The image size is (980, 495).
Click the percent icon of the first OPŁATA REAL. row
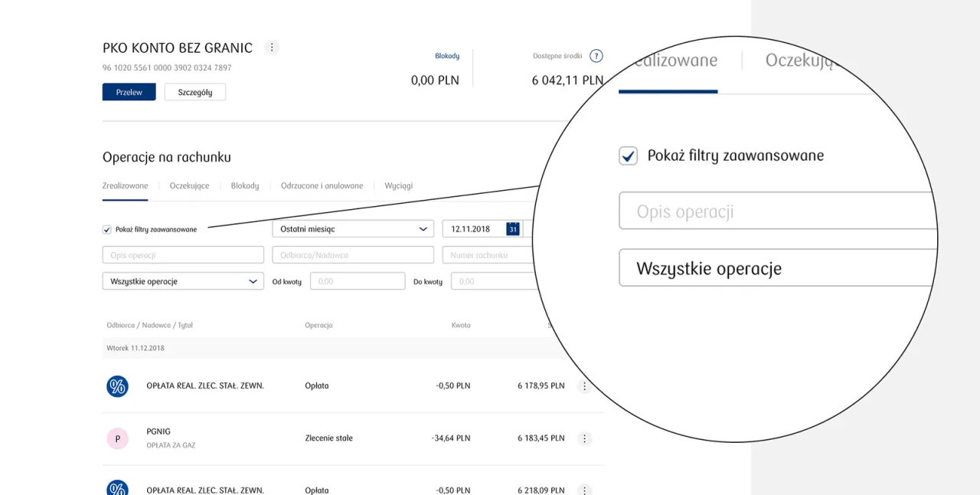pyautogui.click(x=117, y=386)
